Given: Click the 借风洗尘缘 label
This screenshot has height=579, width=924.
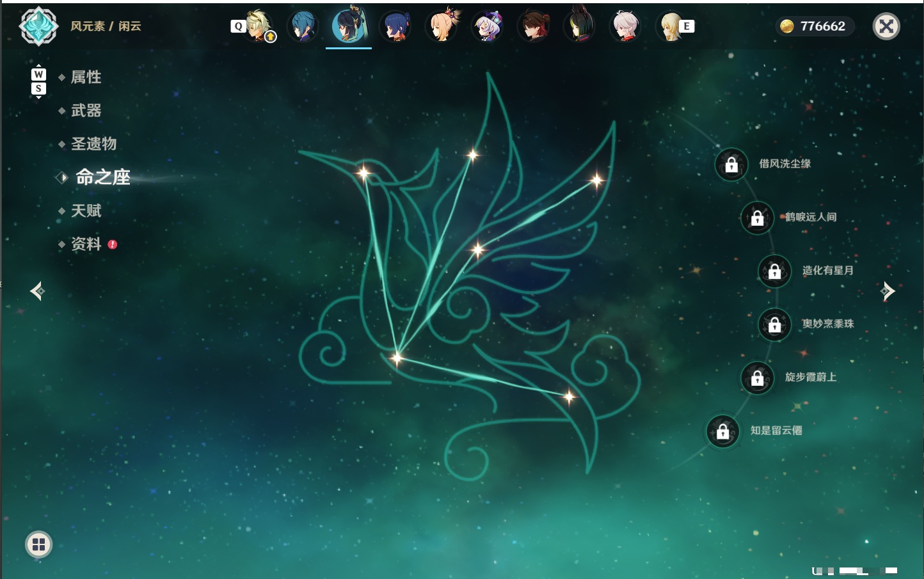Looking at the screenshot, I should (x=785, y=164).
